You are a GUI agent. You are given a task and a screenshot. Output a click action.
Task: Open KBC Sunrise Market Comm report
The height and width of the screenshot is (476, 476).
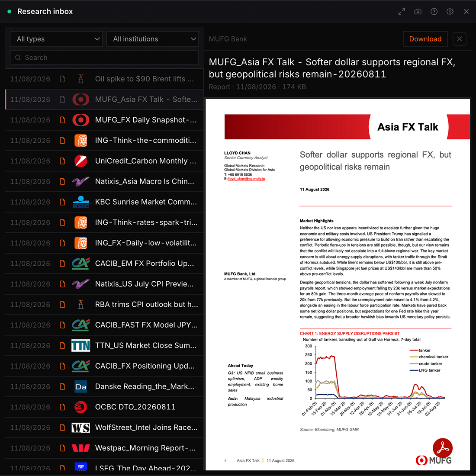tap(104, 202)
